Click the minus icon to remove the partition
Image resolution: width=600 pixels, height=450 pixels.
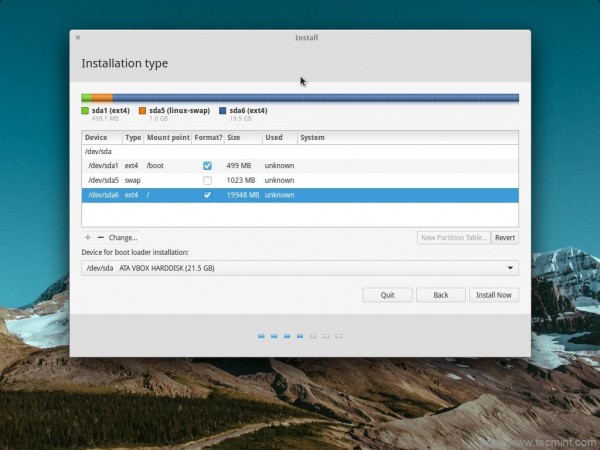pyautogui.click(x=101, y=238)
